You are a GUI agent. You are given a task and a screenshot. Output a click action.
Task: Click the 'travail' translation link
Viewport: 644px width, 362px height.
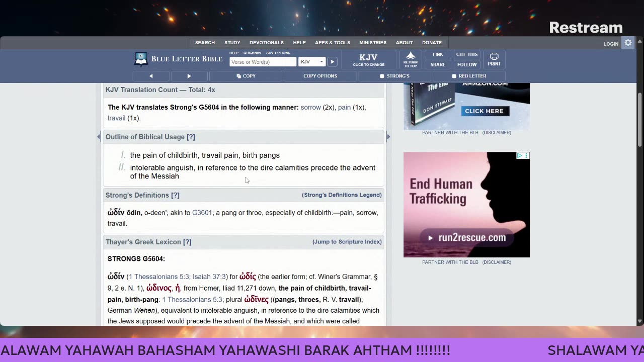click(116, 118)
